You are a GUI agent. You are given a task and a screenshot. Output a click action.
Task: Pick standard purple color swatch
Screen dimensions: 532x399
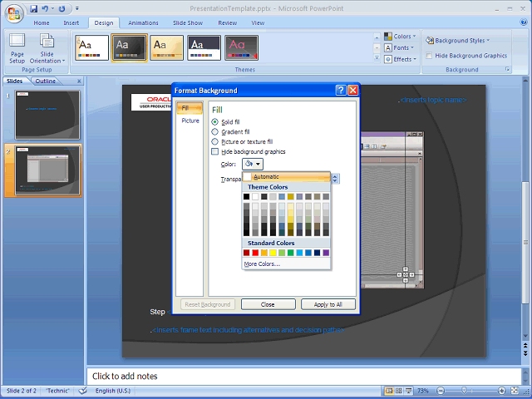tap(326, 253)
